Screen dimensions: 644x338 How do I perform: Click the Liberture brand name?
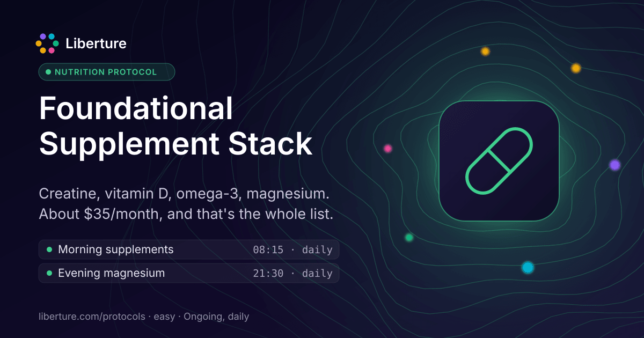pos(96,43)
